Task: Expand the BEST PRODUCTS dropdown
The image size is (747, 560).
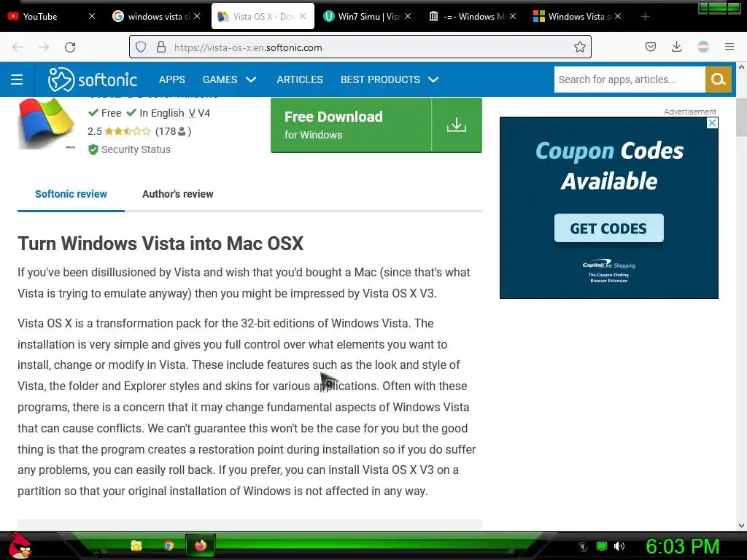Action: pos(390,79)
